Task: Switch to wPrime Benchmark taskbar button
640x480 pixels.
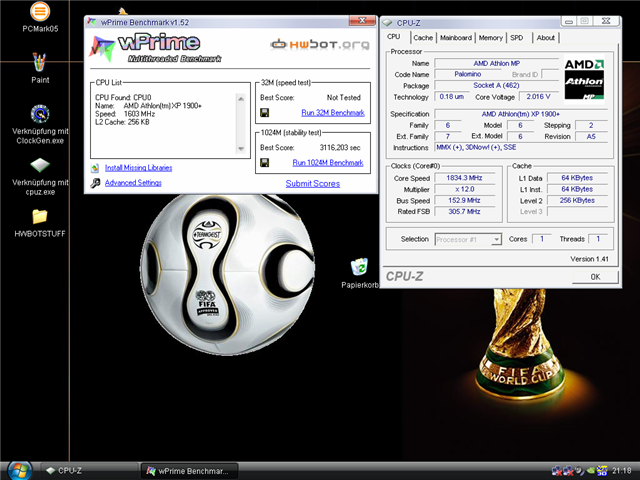Action: click(x=189, y=471)
